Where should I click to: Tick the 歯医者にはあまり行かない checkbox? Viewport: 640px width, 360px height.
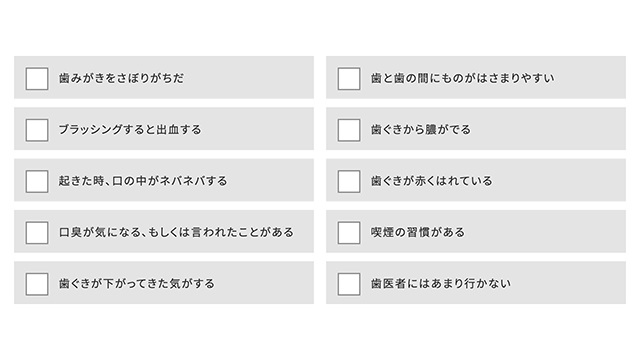point(349,284)
